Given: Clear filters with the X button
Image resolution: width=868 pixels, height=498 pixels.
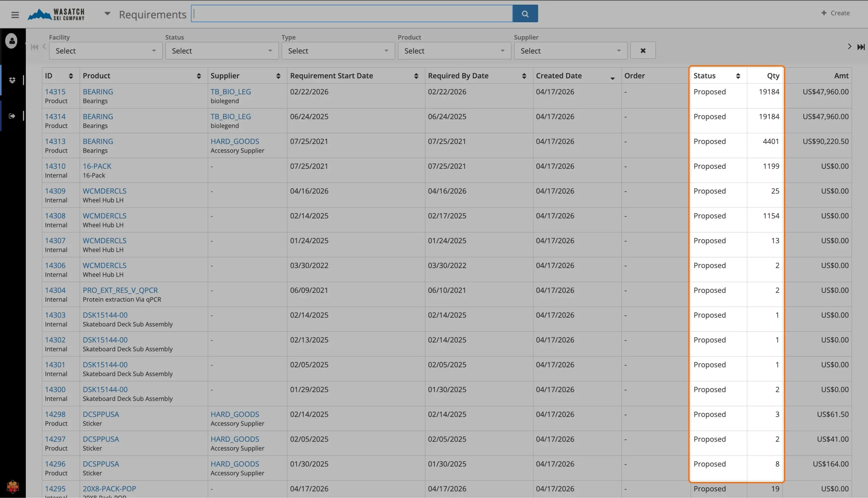Looking at the screenshot, I should point(643,51).
